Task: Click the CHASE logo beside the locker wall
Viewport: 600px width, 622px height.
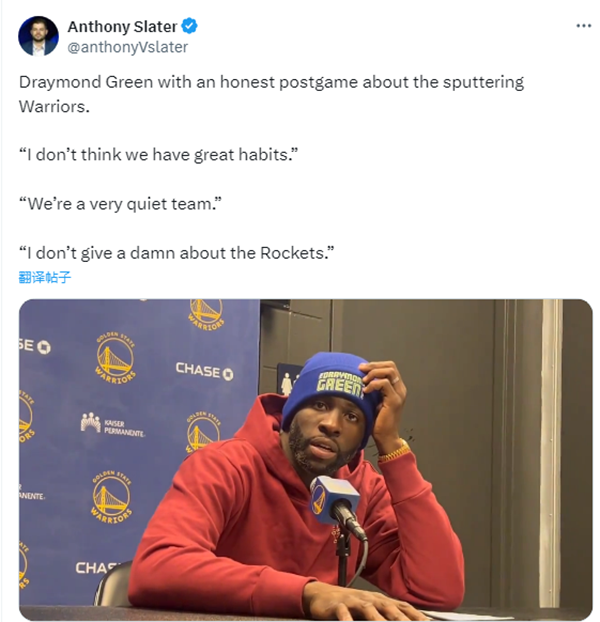Action: coord(205,371)
